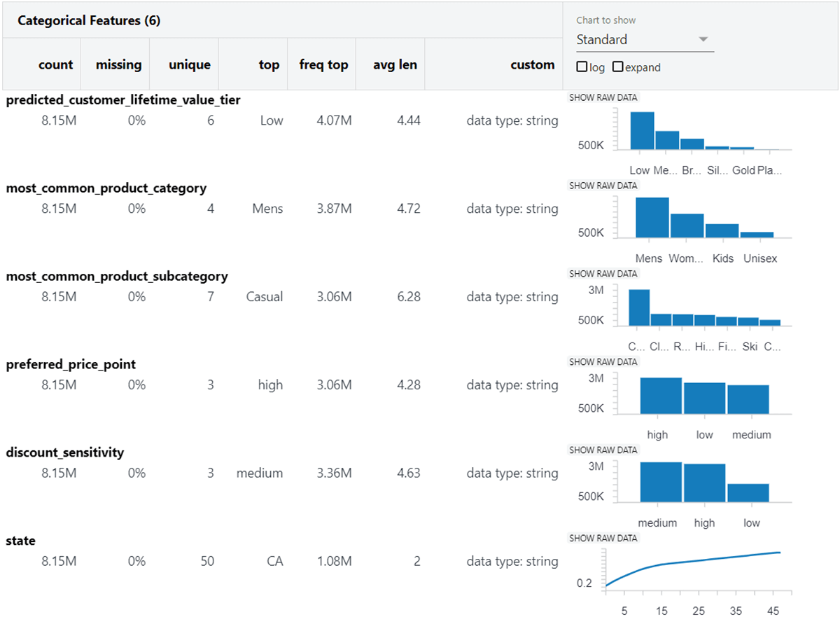Click the Categorical Features (6) heading
The height and width of the screenshot is (631, 840).
[x=89, y=20]
